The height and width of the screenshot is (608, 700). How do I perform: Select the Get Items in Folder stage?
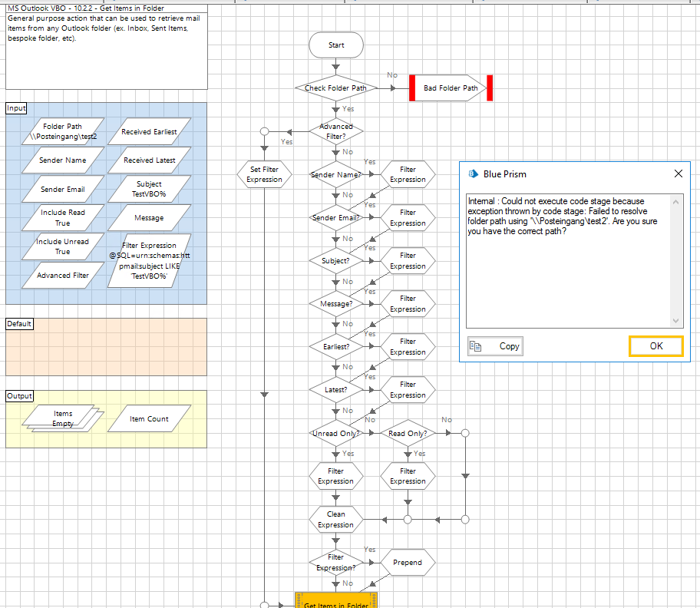tap(336, 601)
